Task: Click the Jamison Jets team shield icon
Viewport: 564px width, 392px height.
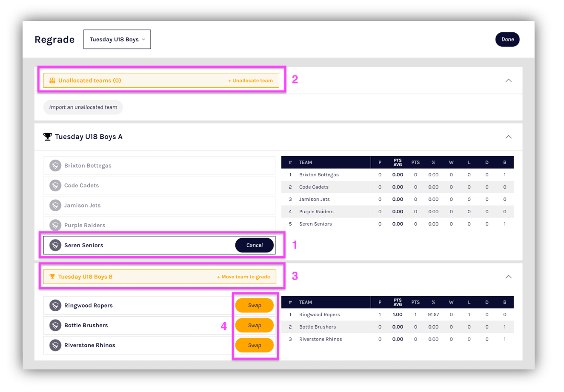Action: point(55,206)
